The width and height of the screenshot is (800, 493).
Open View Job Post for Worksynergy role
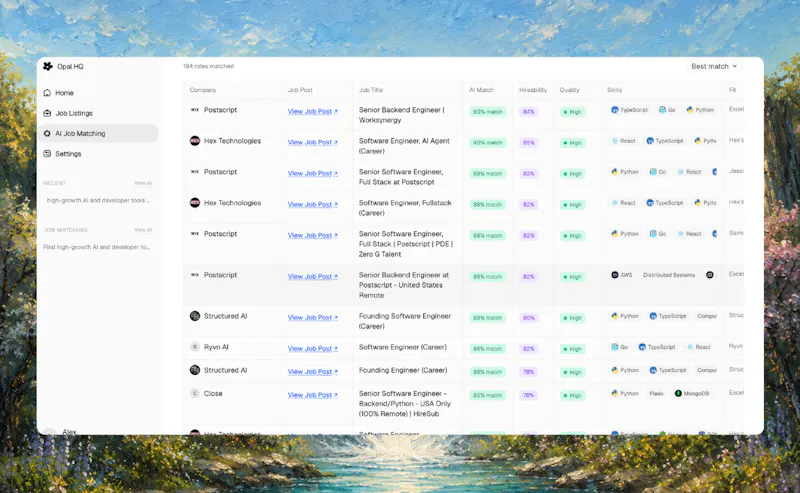tap(312, 111)
